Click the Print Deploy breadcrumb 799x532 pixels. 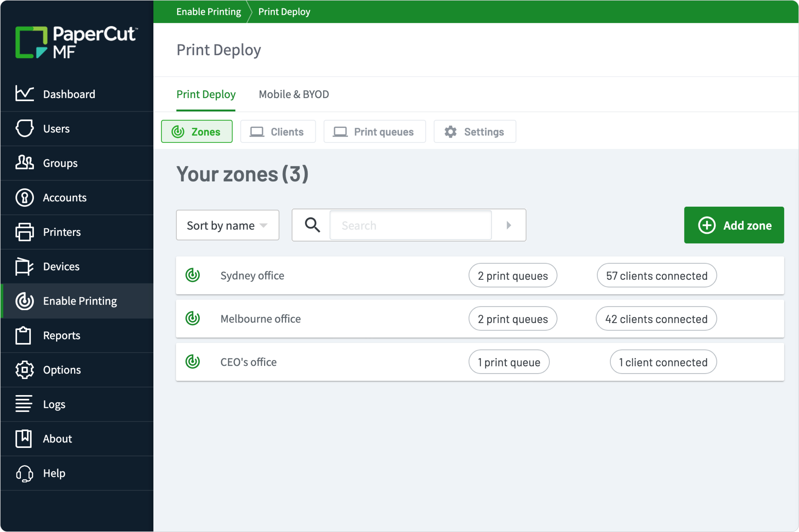[x=284, y=11]
